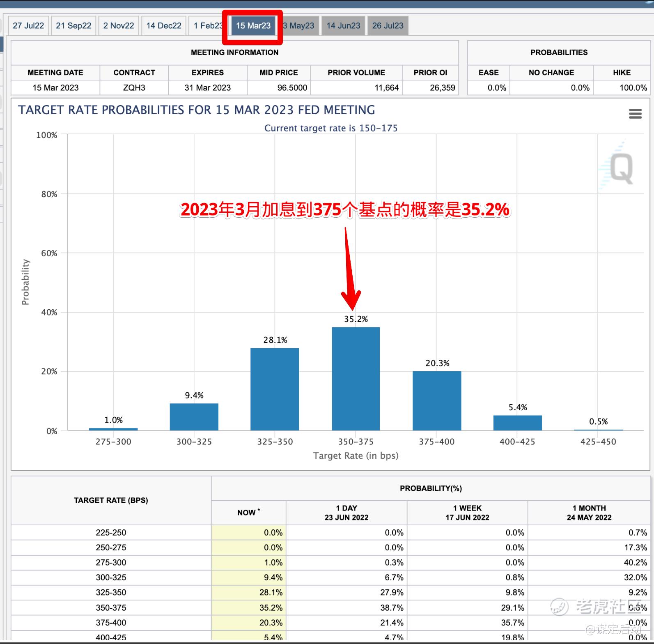The width and height of the screenshot is (654, 644).
Task: Click the chart title for 15 Mar 2023
Action: (197, 110)
